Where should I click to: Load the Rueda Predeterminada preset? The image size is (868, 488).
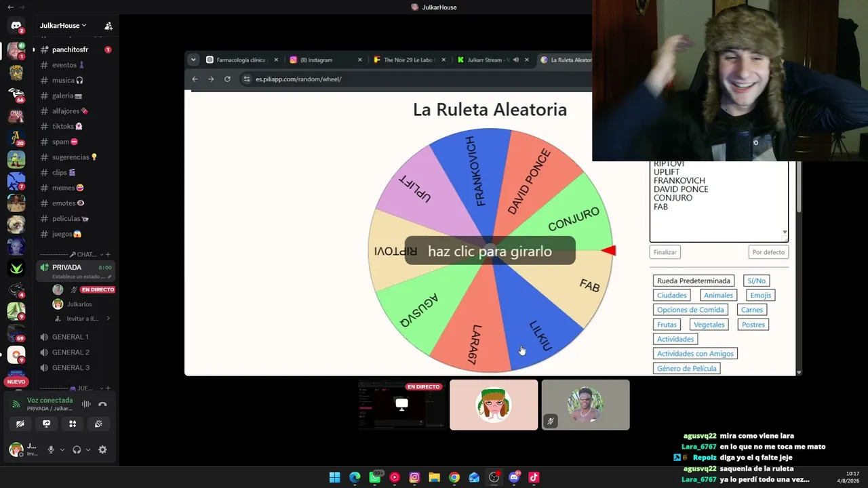tap(694, 281)
